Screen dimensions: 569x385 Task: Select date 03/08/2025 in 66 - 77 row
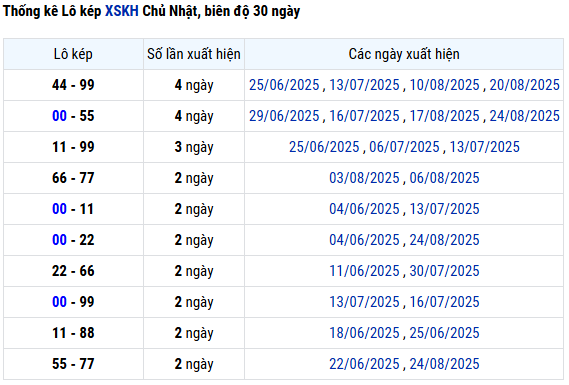[364, 178]
